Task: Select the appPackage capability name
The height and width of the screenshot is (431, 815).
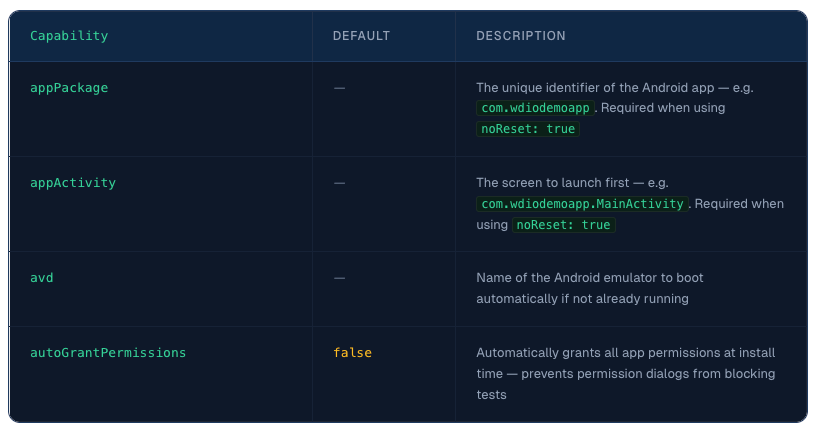Action: [x=69, y=88]
